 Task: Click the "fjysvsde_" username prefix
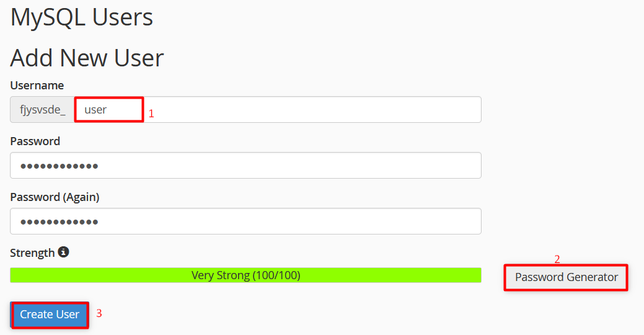(42, 110)
